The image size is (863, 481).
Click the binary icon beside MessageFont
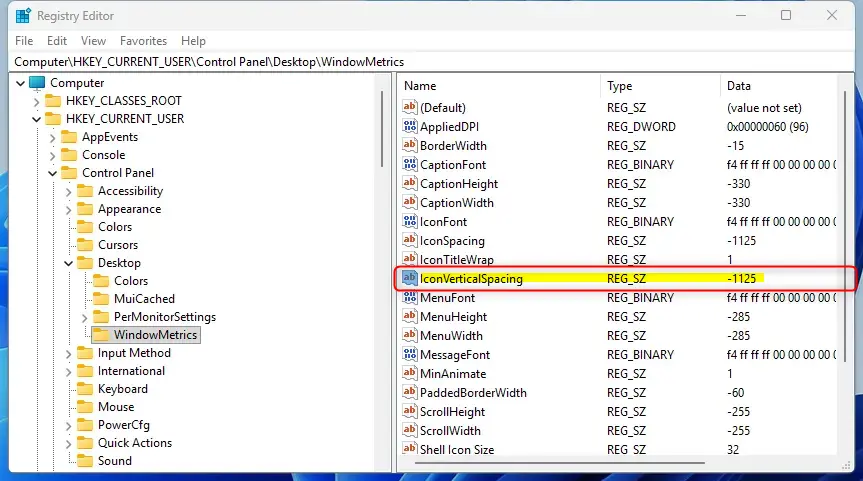tap(409, 354)
